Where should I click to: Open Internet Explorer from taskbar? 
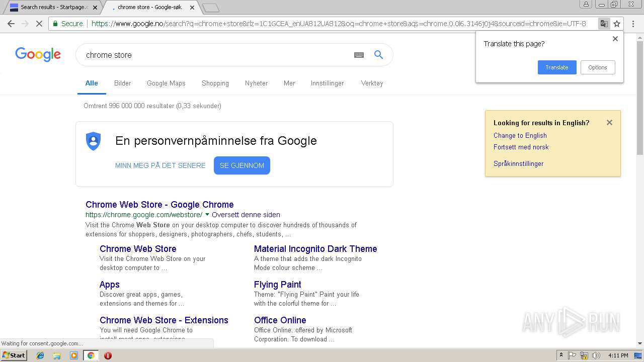(40, 355)
